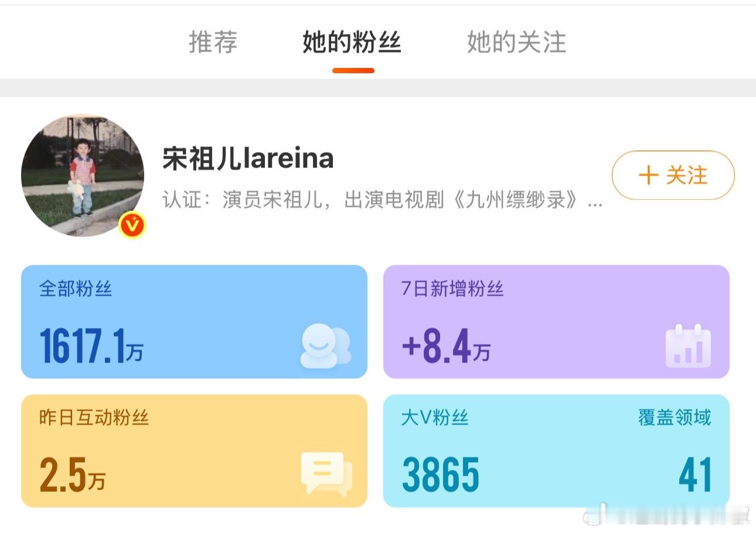The height and width of the screenshot is (533, 756).
Task: Click the orange V verification badge
Action: pyautogui.click(x=132, y=225)
